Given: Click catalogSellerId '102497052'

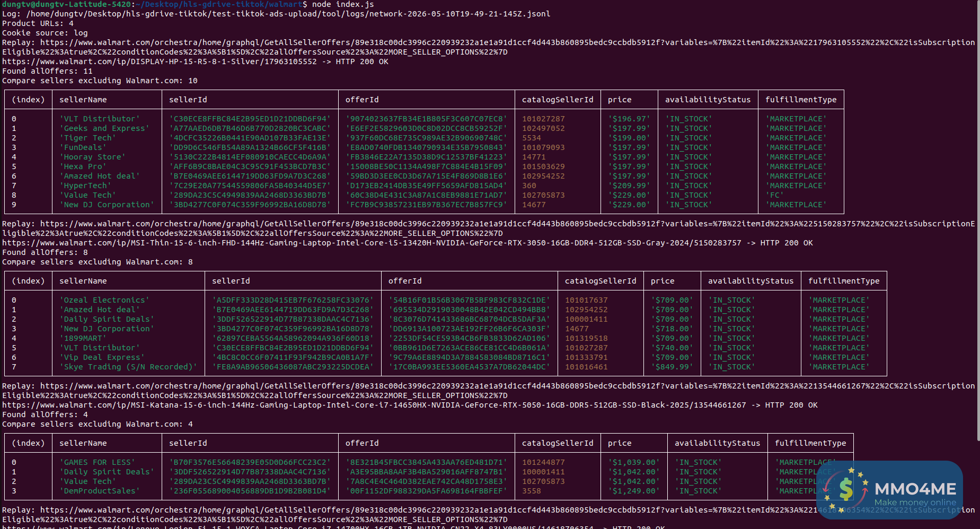Looking at the screenshot, I should [543, 128].
